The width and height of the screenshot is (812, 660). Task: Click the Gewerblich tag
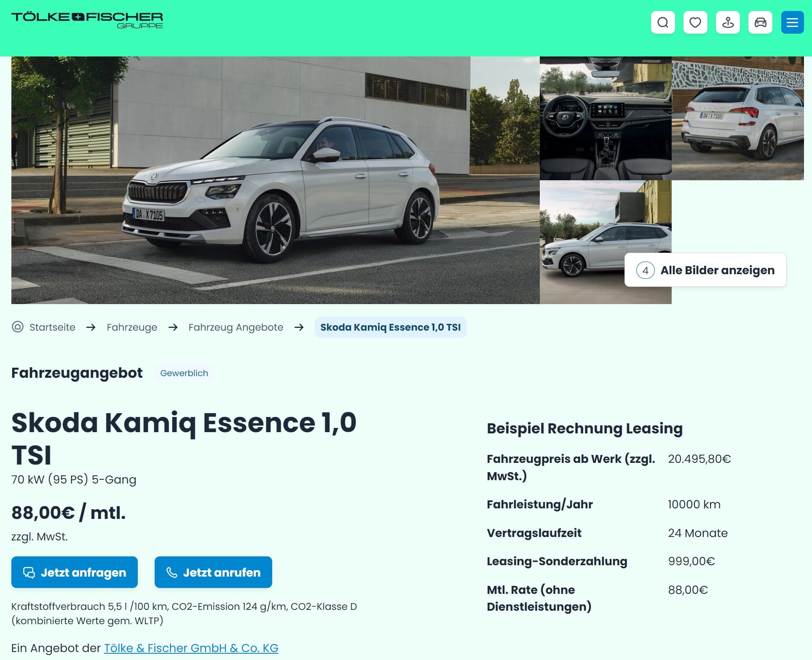tap(184, 373)
